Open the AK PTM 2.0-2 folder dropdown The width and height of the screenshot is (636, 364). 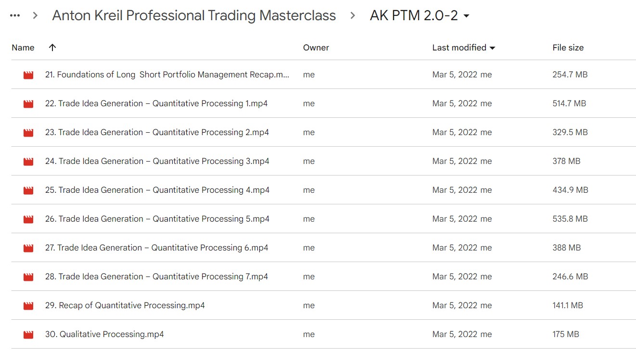pos(466,15)
